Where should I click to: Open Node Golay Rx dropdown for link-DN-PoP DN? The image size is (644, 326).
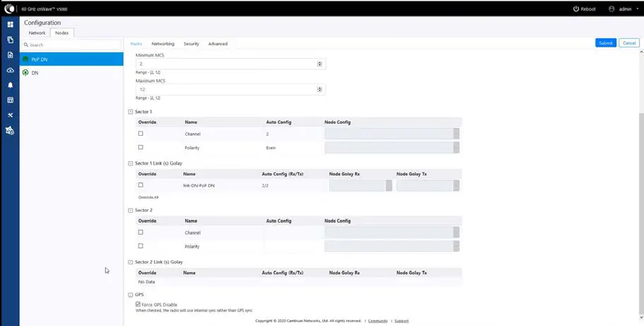[x=361, y=186]
